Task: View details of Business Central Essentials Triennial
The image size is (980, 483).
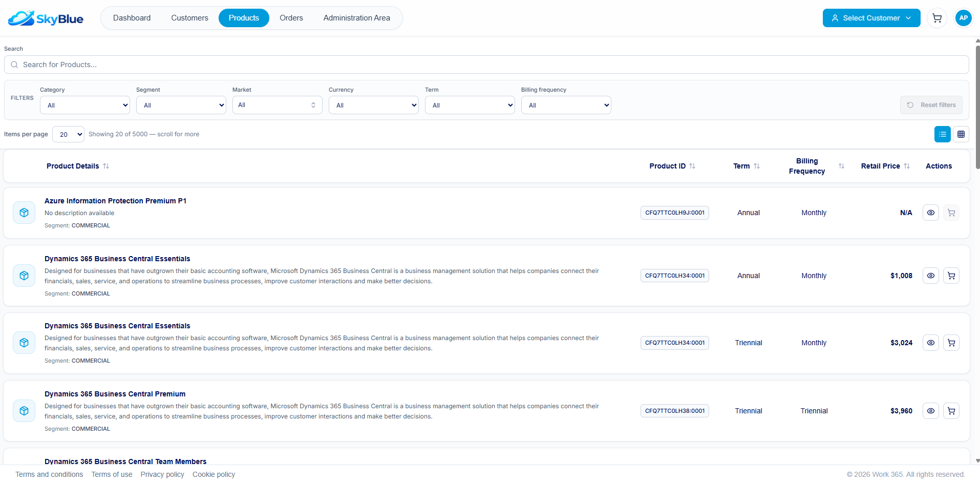Action: tap(930, 343)
